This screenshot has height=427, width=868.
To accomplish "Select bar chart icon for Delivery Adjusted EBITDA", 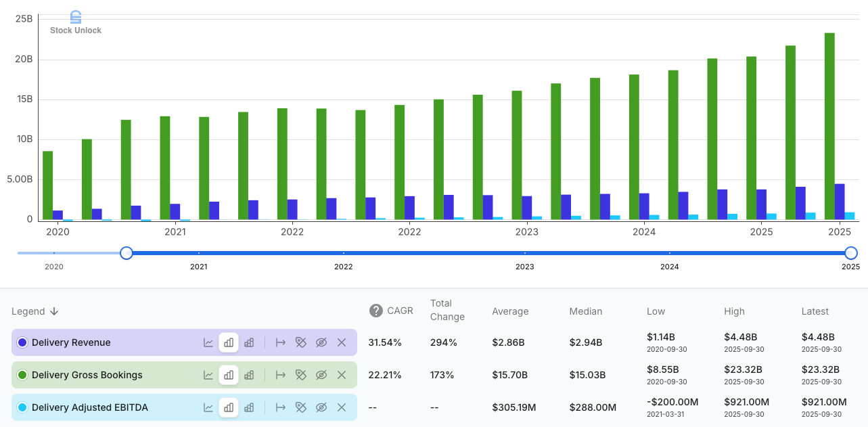I will pos(229,407).
